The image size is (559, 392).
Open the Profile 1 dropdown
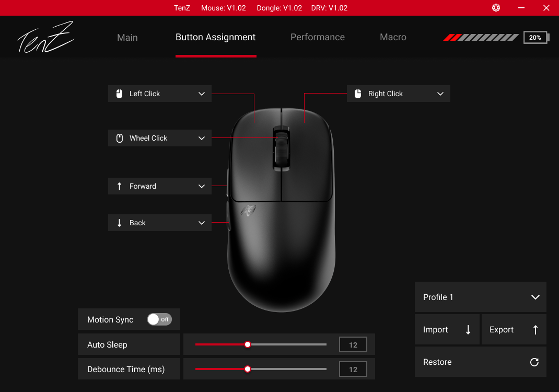tap(480, 297)
